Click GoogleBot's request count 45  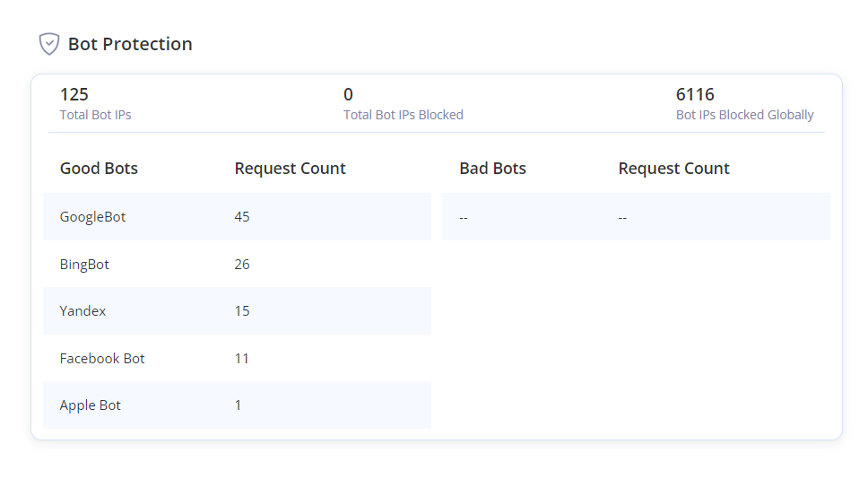pyautogui.click(x=242, y=217)
